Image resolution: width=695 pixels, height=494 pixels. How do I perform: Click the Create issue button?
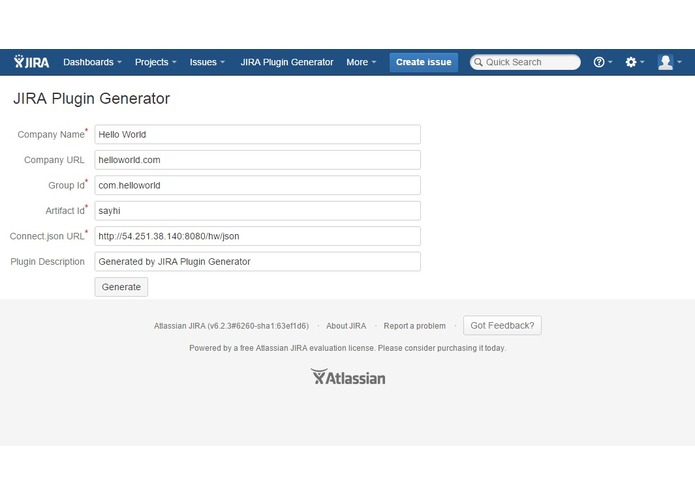(424, 62)
